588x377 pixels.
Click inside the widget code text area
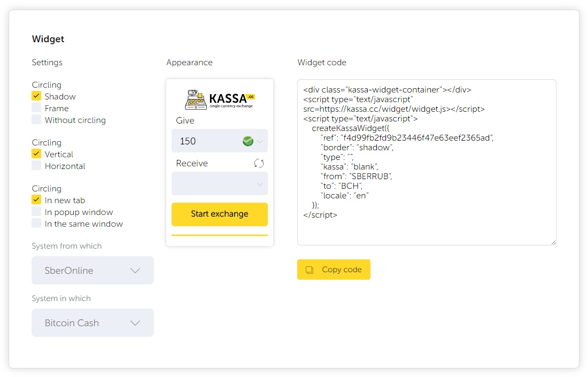[427, 163]
